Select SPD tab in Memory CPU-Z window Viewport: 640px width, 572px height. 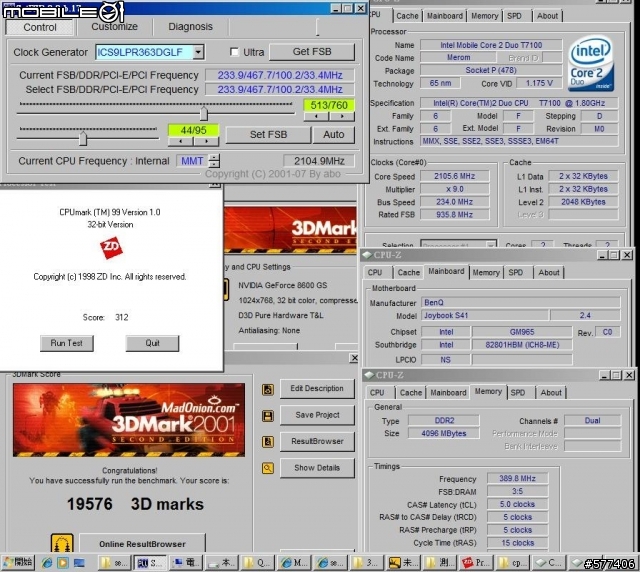pyautogui.click(x=518, y=392)
